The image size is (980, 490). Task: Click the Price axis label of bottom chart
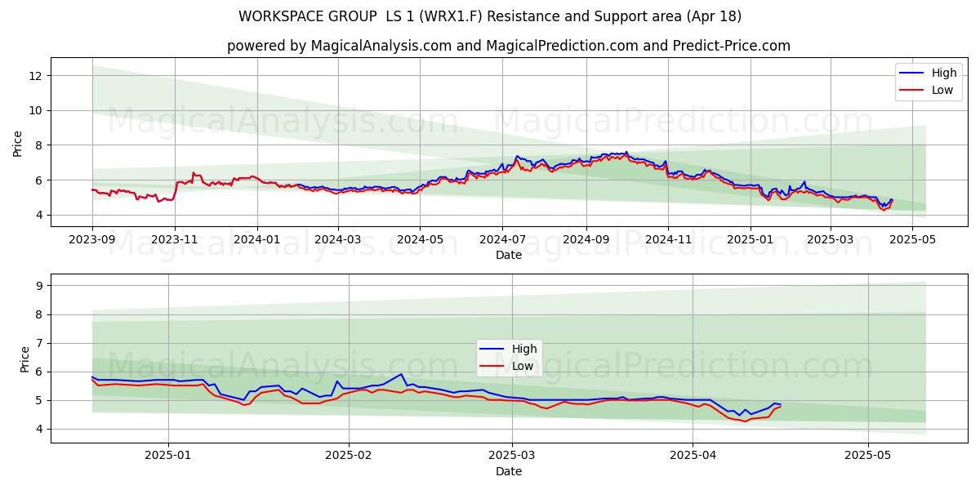24,359
